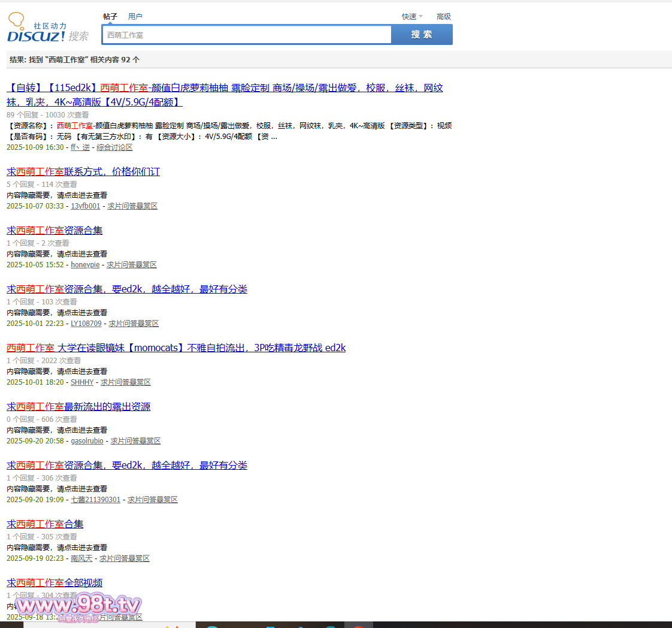The width and height of the screenshot is (672, 628).
Task: Open user LY108709's profile
Action: [x=86, y=324]
